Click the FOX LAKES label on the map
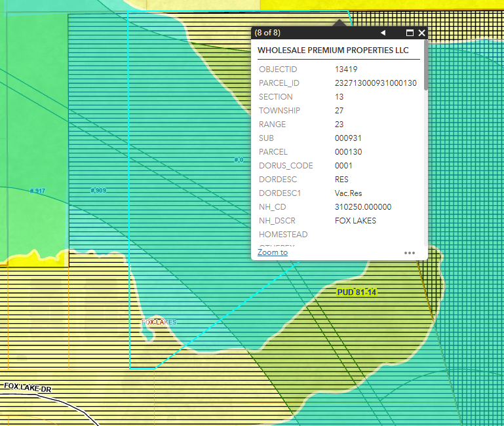The image size is (504, 426). click(x=159, y=322)
